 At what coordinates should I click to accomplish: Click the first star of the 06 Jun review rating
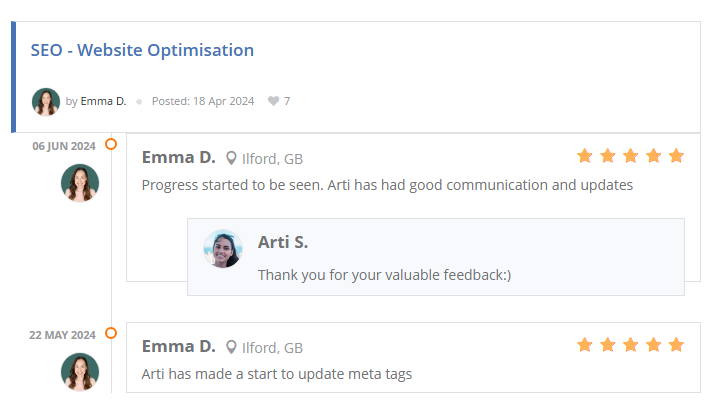(585, 156)
